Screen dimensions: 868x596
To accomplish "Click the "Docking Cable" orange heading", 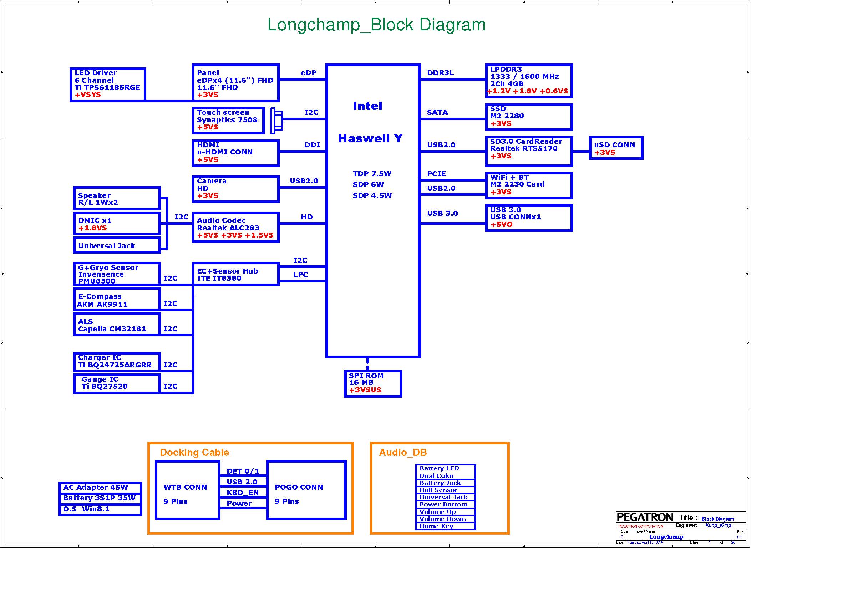I will point(194,453).
